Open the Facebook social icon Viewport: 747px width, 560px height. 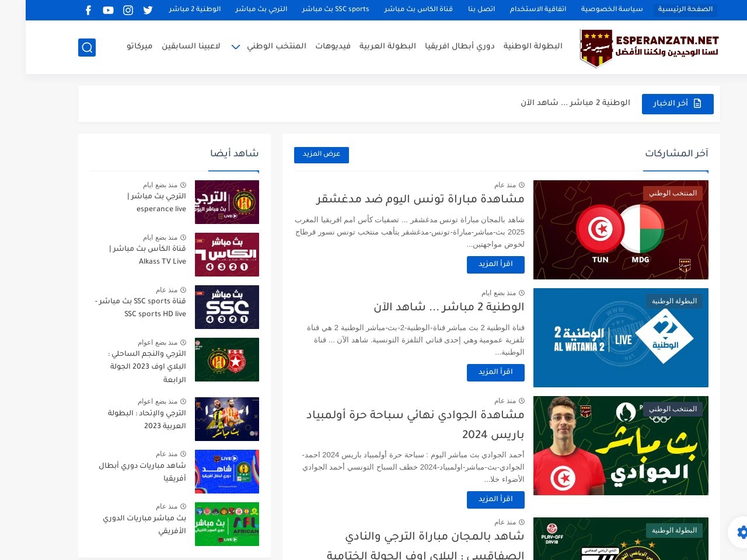[x=89, y=10]
